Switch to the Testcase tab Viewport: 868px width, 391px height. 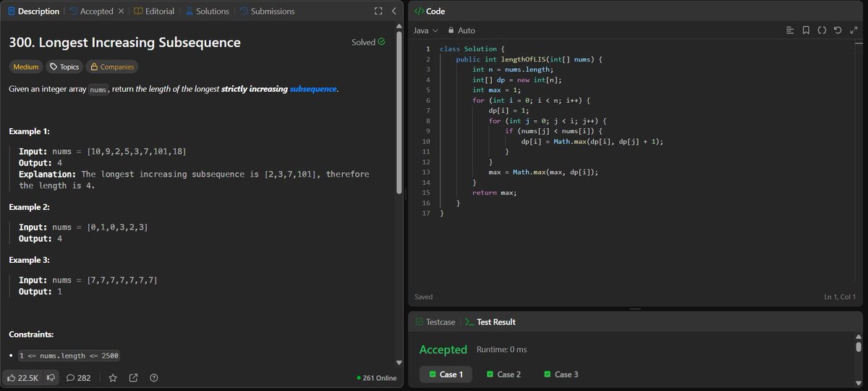point(435,321)
